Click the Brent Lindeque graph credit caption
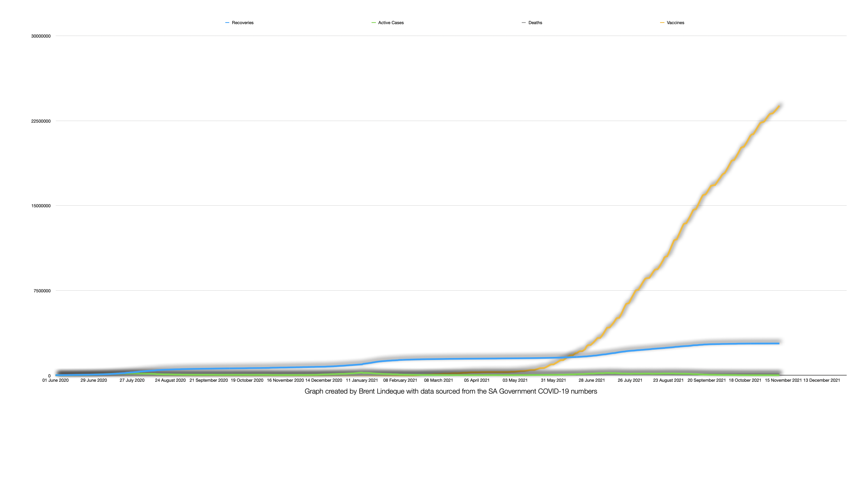 (x=451, y=392)
